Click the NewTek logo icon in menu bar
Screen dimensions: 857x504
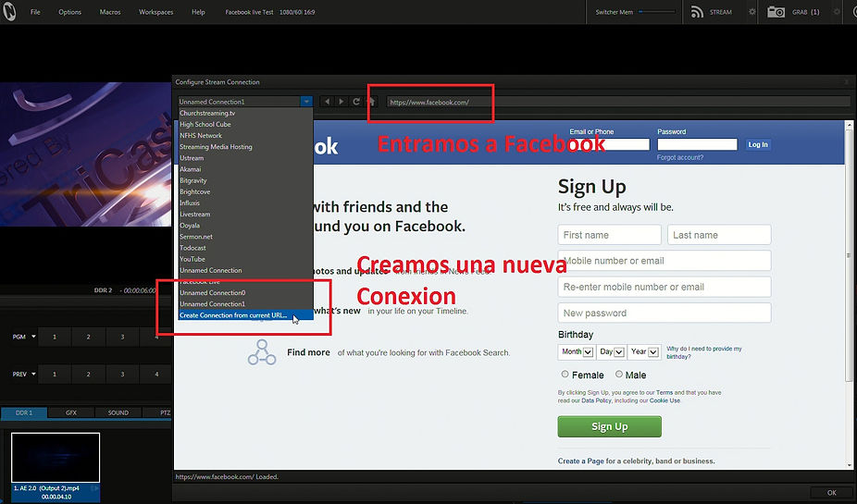[9, 11]
